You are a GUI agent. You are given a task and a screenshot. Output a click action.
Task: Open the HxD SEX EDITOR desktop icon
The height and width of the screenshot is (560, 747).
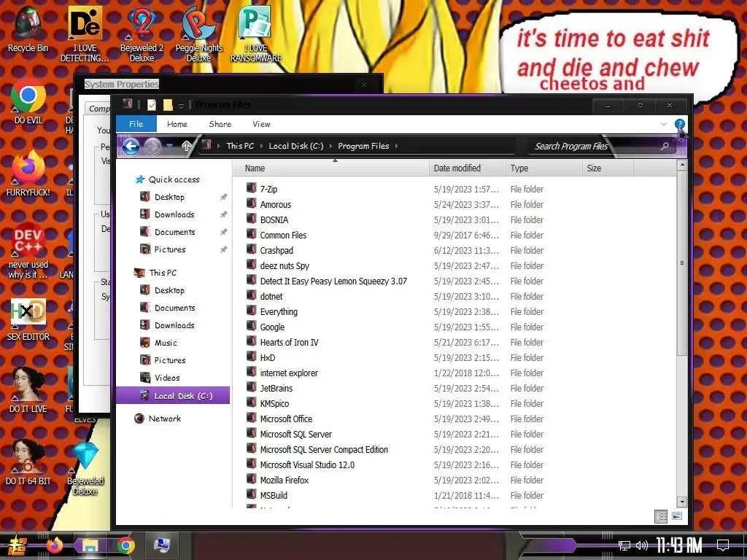point(28,319)
